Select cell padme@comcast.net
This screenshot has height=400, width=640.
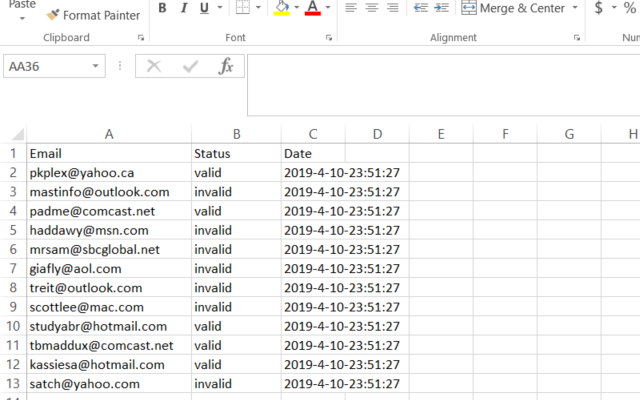(x=109, y=211)
